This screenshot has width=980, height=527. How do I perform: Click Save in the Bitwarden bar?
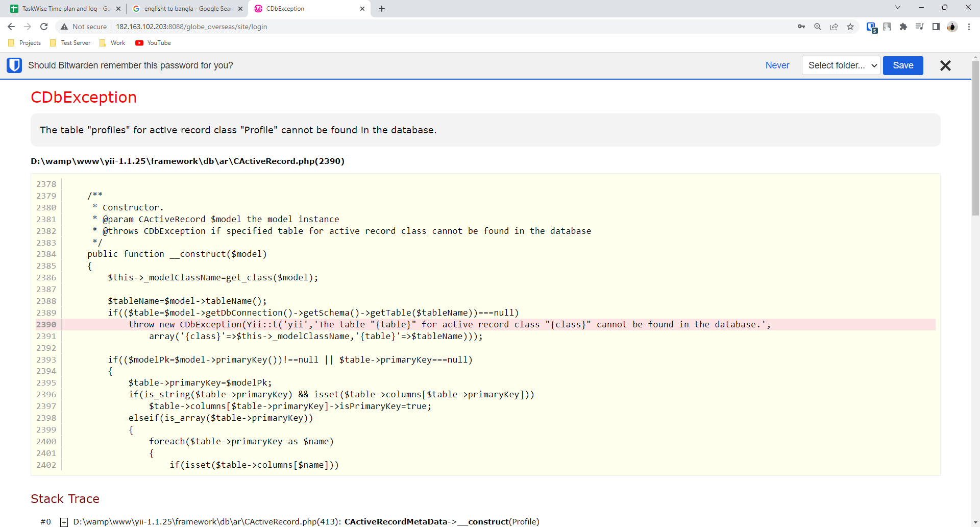coord(902,65)
